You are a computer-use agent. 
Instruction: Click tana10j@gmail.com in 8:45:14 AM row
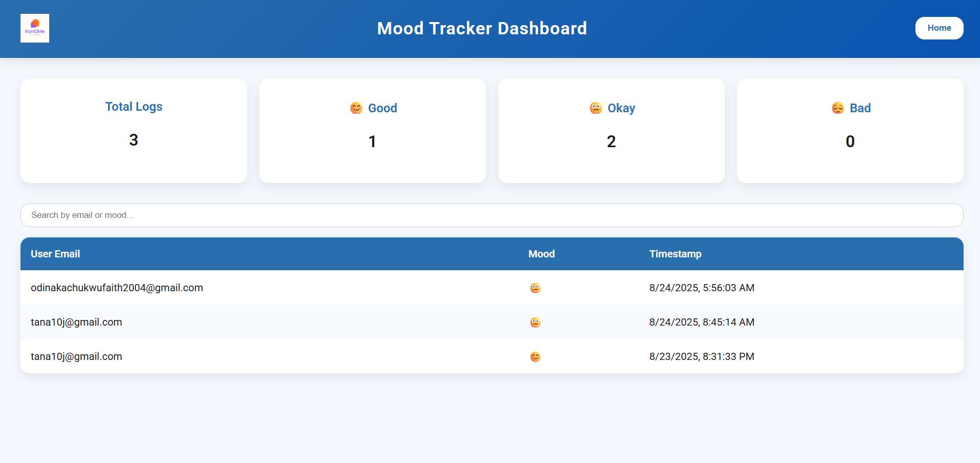[76, 322]
